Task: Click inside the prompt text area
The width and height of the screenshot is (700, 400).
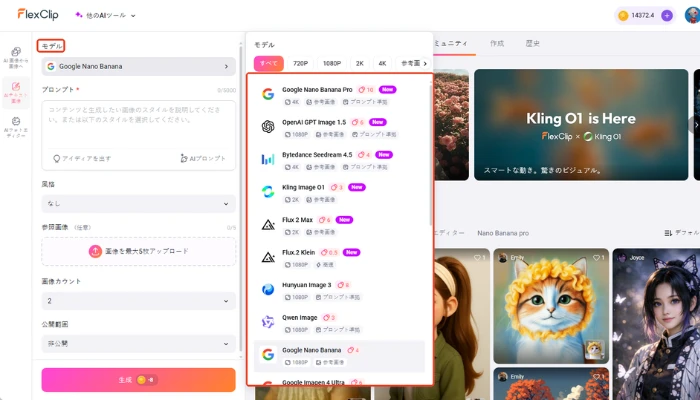Action: point(138,125)
